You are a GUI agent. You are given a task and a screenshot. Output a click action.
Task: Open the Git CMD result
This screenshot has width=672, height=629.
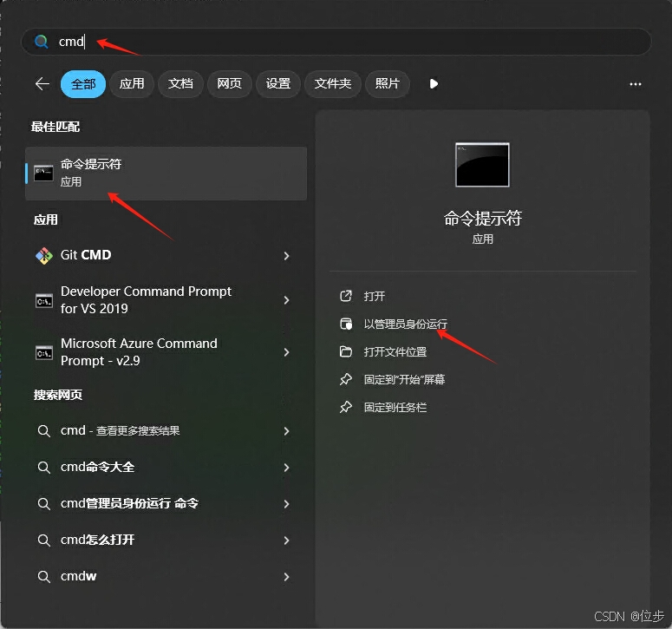[166, 256]
